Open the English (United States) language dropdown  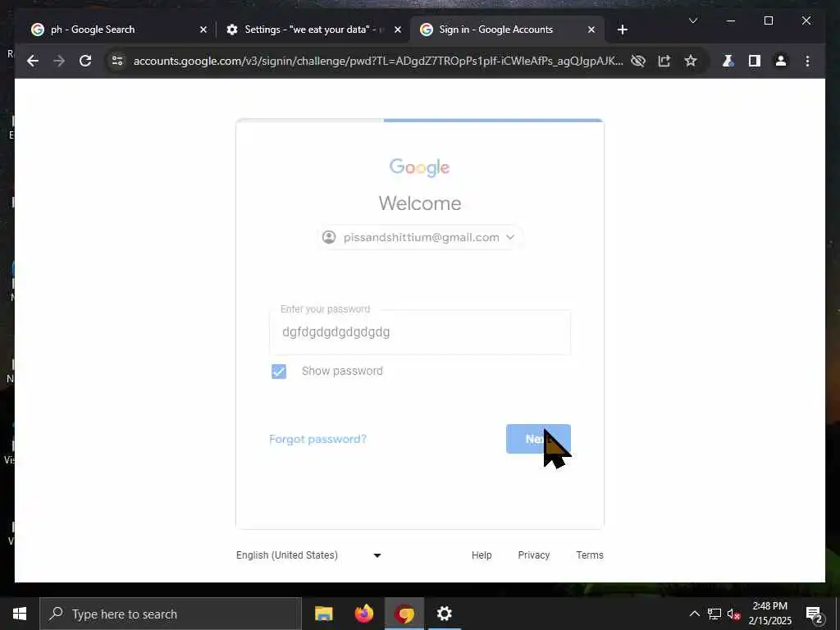(x=309, y=555)
